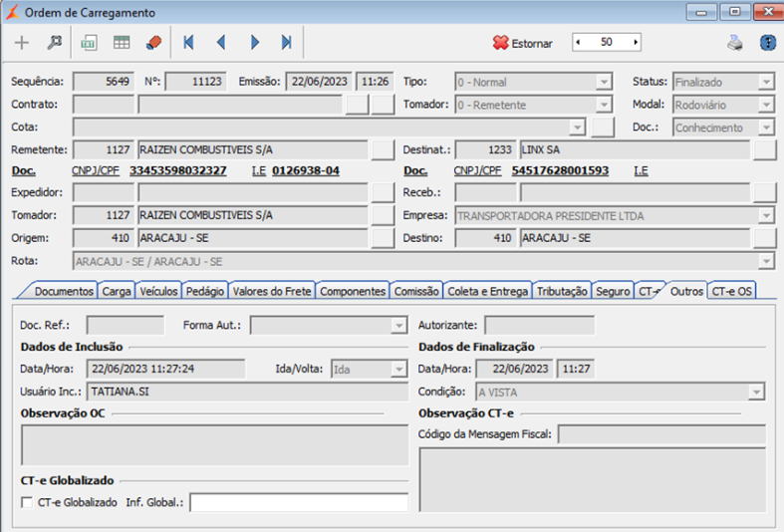This screenshot has height=532, width=784.
Task: Click the Destinat. CNPJ/CPF link
Action: tap(477, 171)
